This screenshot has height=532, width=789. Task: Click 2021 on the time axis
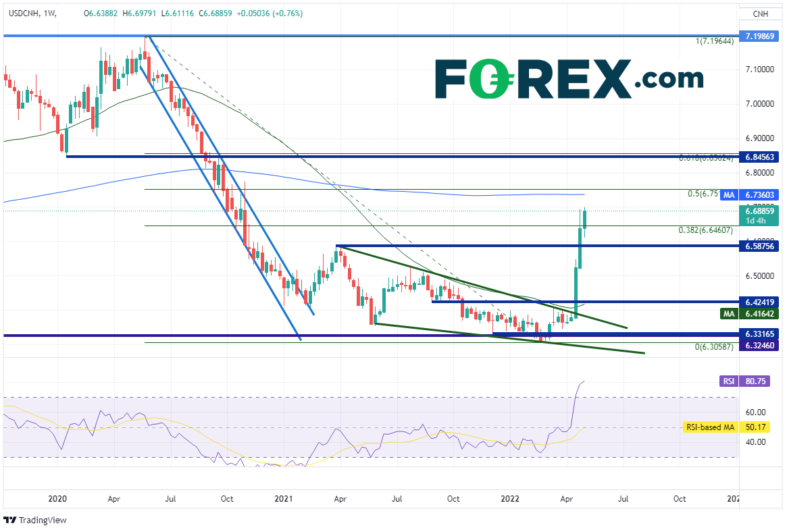tap(284, 498)
